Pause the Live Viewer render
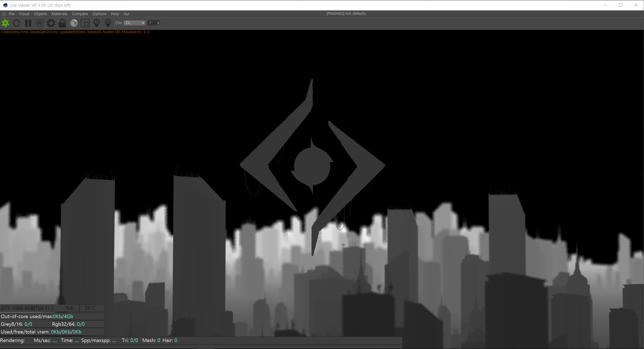 tap(28, 23)
